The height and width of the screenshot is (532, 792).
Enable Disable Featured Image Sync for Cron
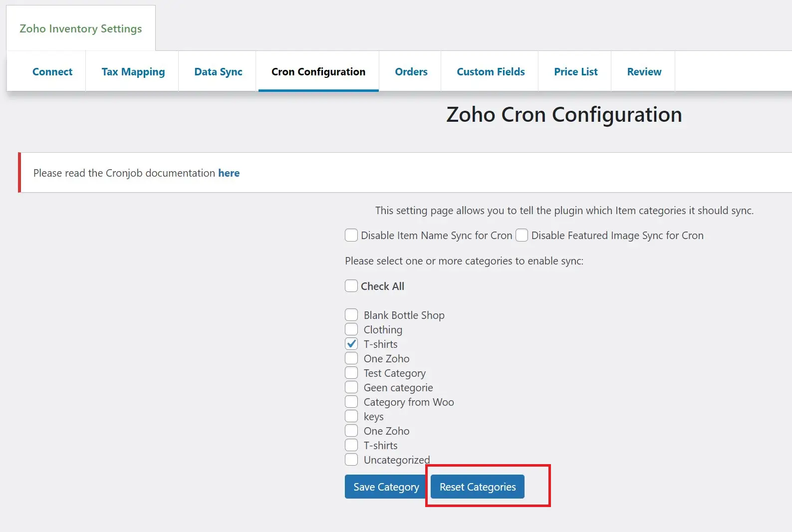click(522, 235)
